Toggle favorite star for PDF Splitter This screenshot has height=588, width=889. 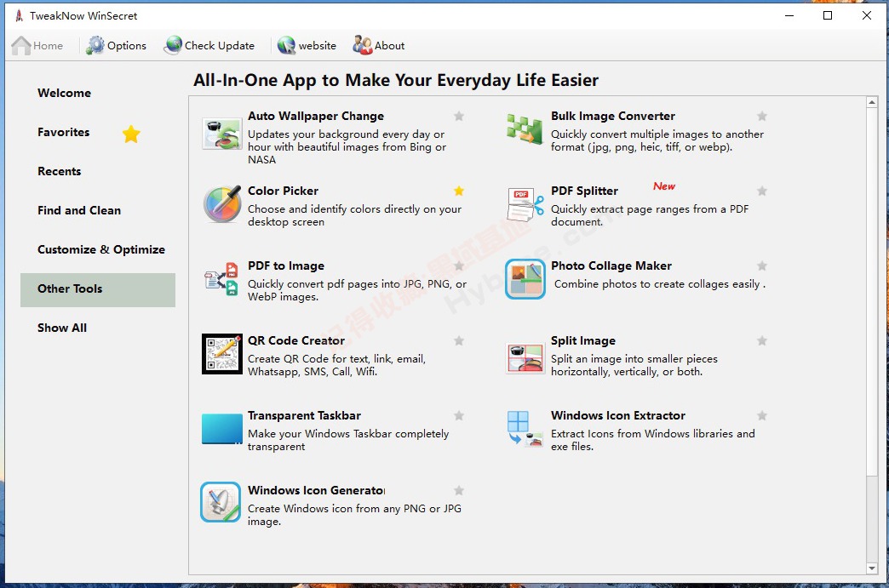click(762, 191)
